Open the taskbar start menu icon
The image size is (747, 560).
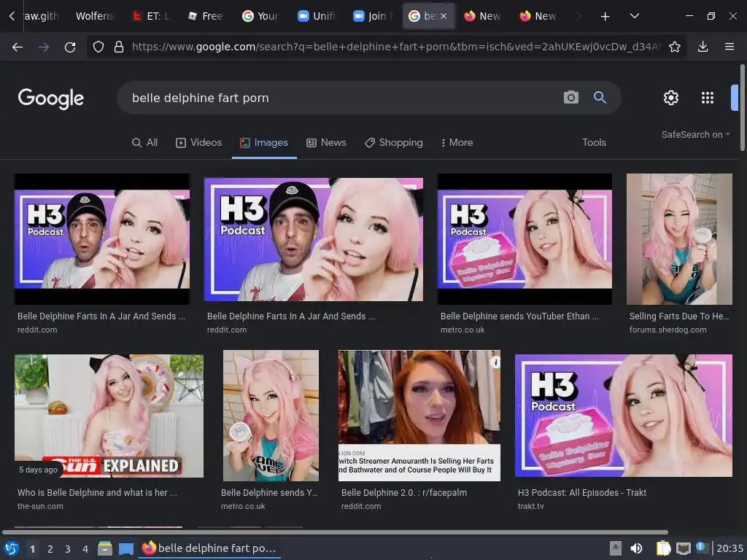point(12,548)
